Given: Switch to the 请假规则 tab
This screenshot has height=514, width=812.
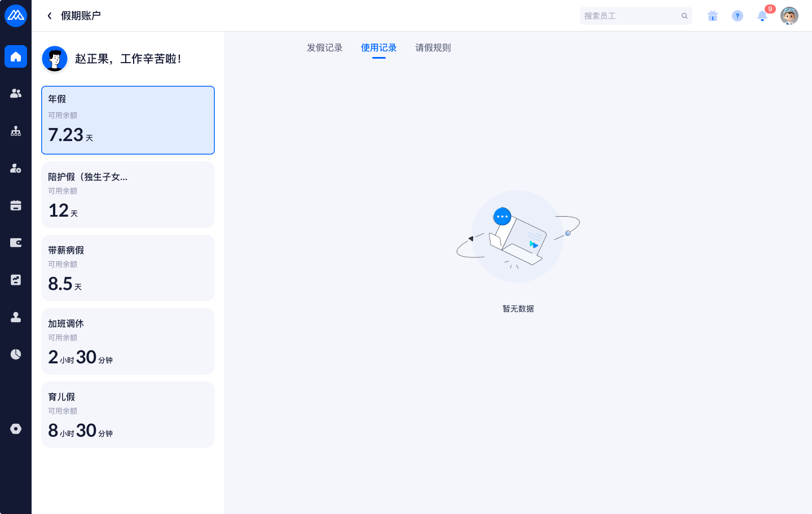Looking at the screenshot, I should coord(433,48).
